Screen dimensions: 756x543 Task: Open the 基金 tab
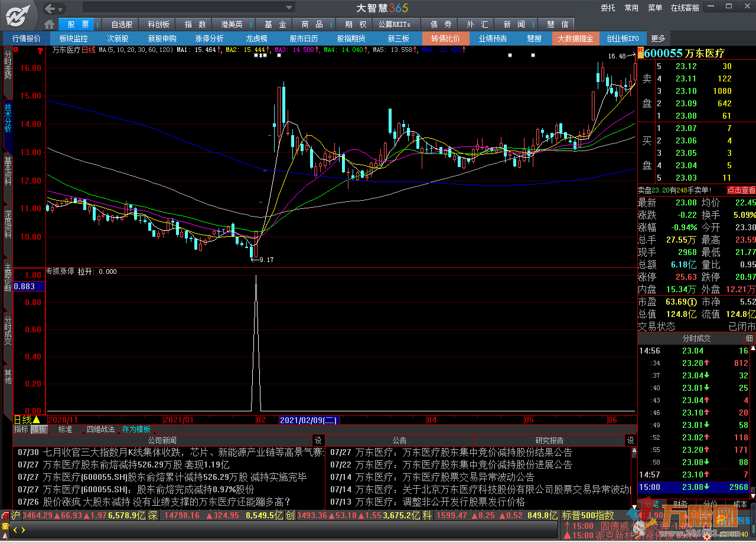point(275,24)
